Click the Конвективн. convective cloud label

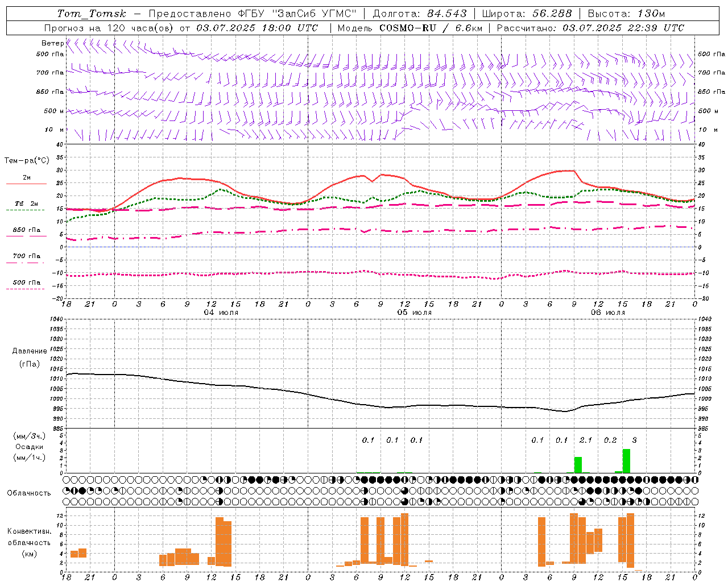(x=29, y=531)
